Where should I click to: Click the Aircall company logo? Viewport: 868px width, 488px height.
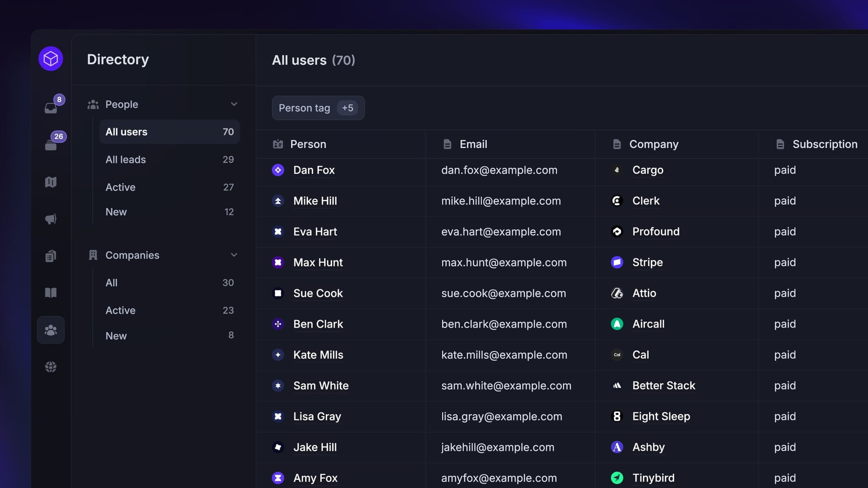click(617, 324)
